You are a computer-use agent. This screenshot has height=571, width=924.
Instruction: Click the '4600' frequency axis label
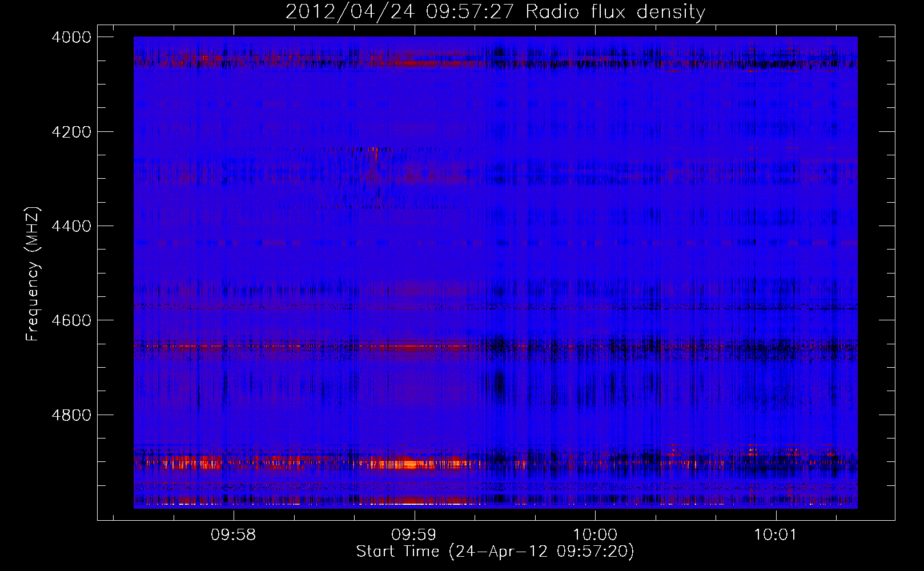tap(71, 320)
